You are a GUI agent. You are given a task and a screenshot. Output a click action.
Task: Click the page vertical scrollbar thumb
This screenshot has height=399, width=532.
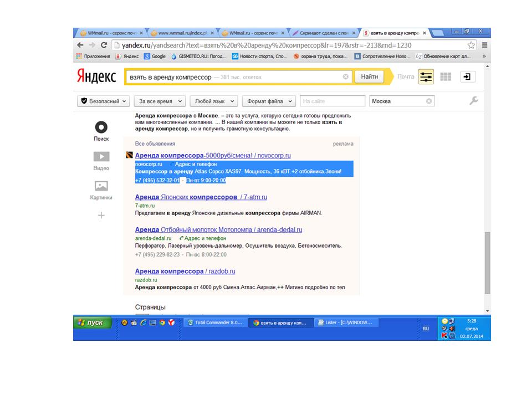(487, 263)
